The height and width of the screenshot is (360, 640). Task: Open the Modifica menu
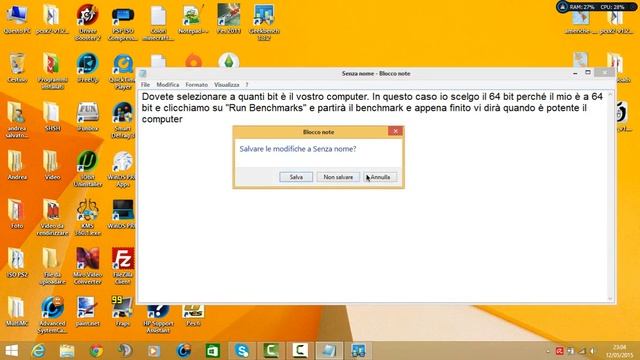pyautogui.click(x=168, y=84)
